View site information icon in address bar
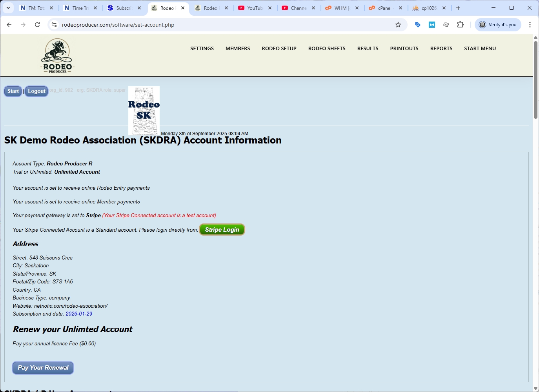This screenshot has height=392, width=539. point(54,25)
